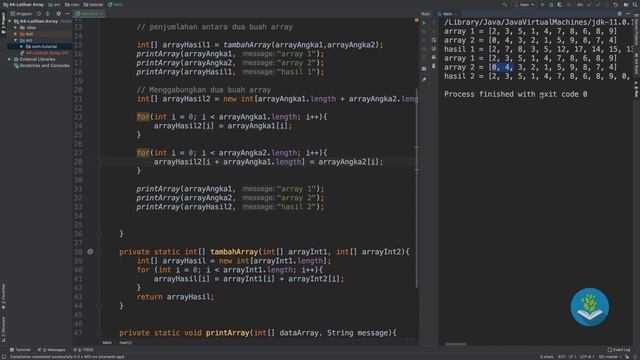
Task: Run with coverage from top toolbar
Action: [560, 4]
